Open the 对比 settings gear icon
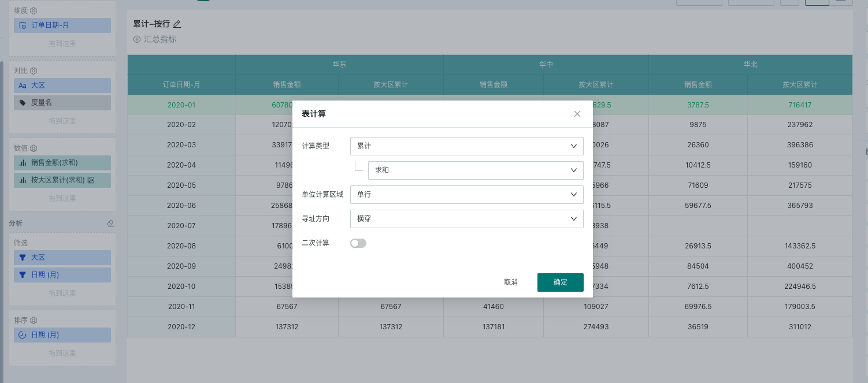Screen dimensions: 868x383 click(x=34, y=70)
